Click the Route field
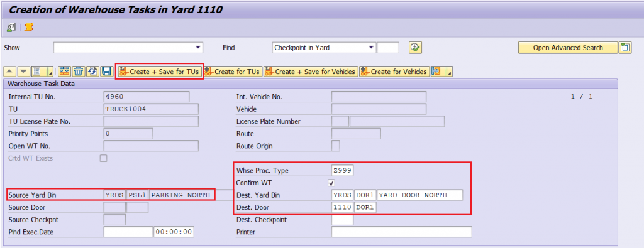Image resolution: width=644 pixels, height=248 pixels. (x=356, y=134)
